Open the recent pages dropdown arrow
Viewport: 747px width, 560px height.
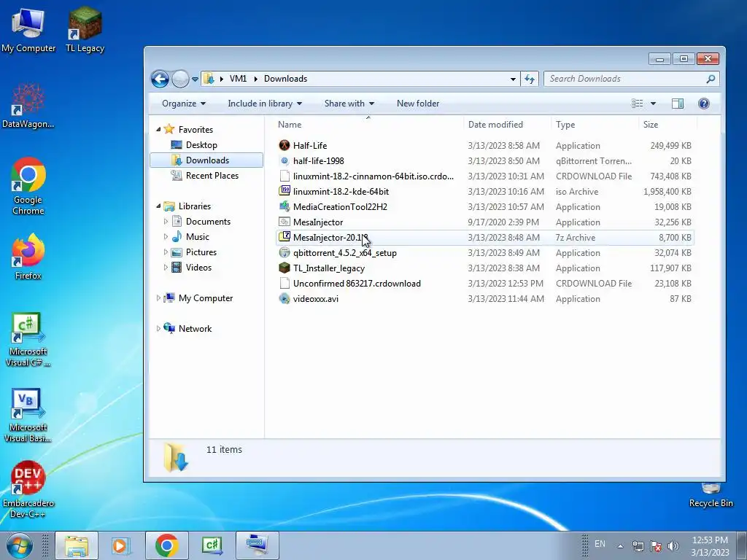tap(195, 79)
